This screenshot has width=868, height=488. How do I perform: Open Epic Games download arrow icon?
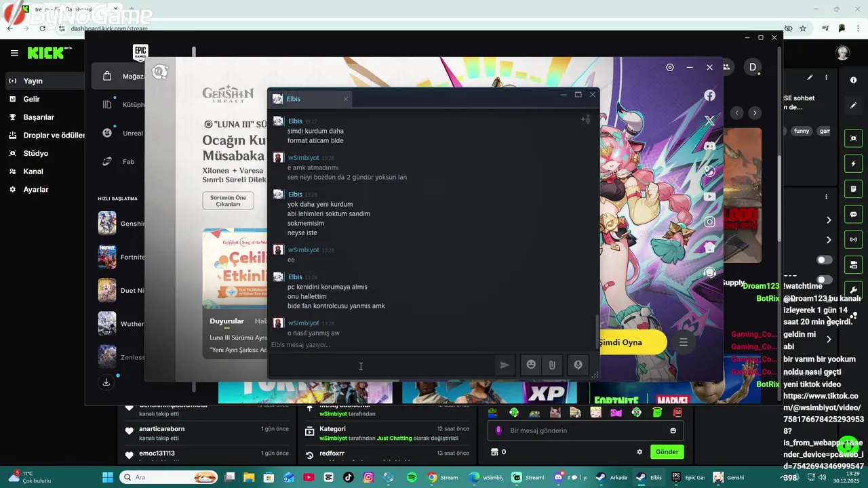pos(106,382)
